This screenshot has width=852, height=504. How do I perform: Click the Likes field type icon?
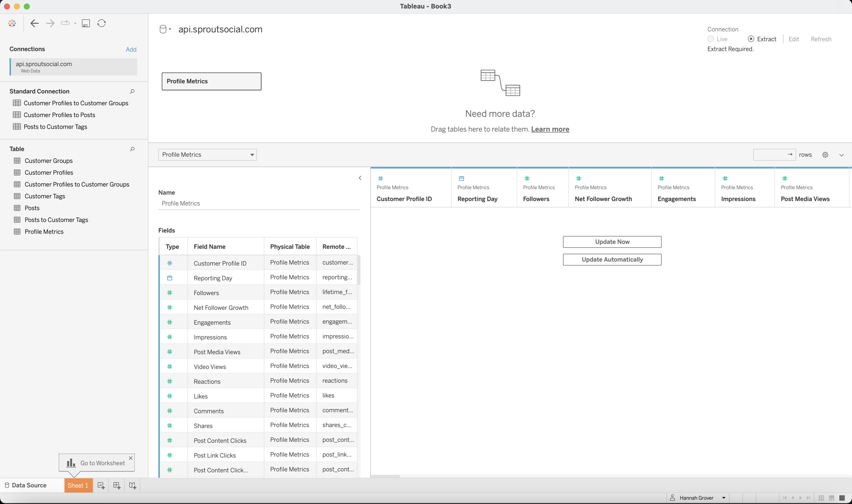(170, 396)
